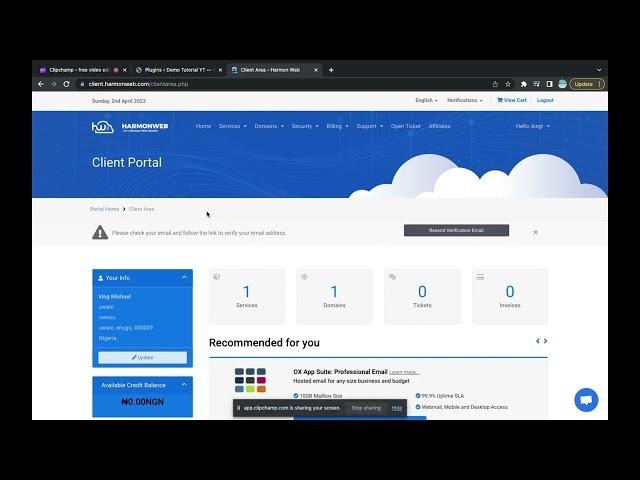Expand the Notifications dropdown
Image resolution: width=640 pixels, height=480 pixels.
click(x=464, y=100)
